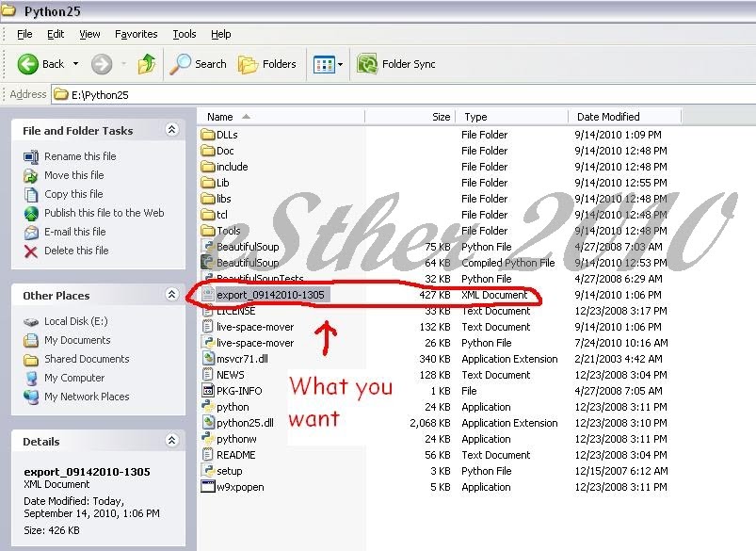
Task: Select the include folder name
Action: click(x=232, y=167)
